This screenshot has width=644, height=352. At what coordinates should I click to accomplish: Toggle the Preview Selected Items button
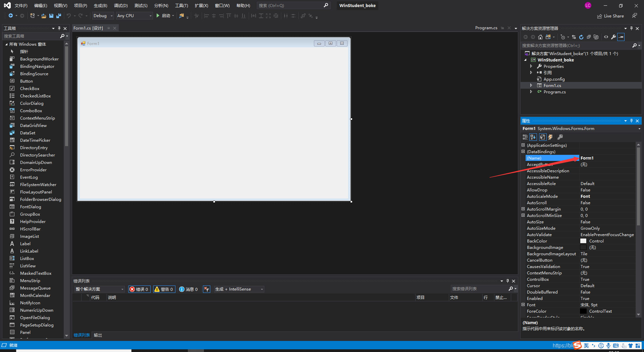(x=621, y=37)
